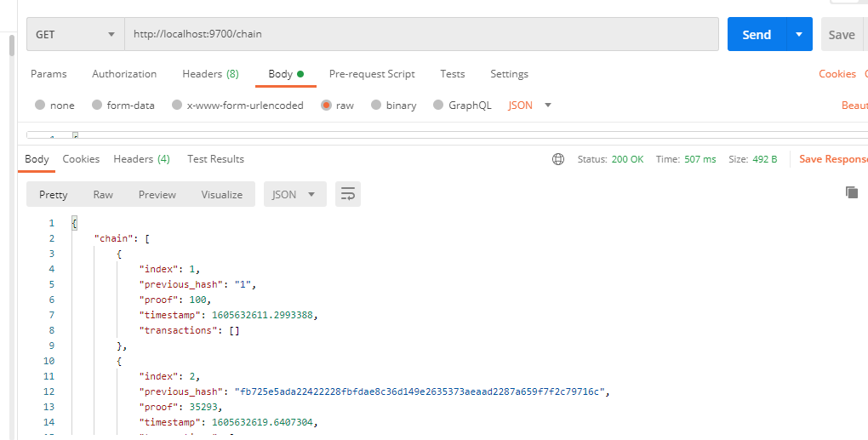Select the raw radio button
The height and width of the screenshot is (440, 868).
[x=326, y=106]
